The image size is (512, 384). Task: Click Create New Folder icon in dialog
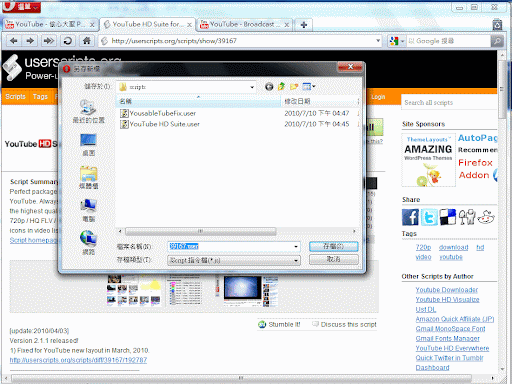pos(294,87)
